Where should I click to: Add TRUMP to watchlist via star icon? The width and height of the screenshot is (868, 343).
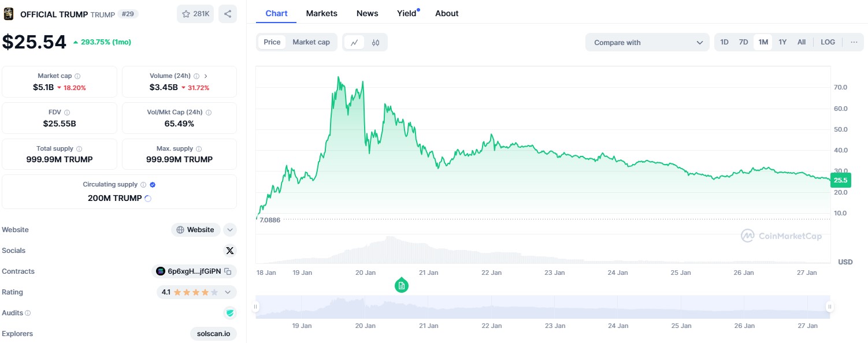click(186, 13)
